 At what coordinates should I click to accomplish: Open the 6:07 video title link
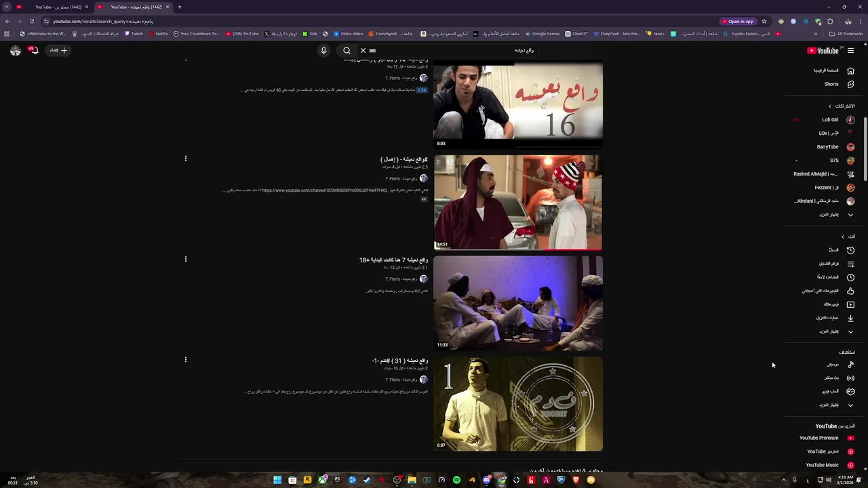coord(400,361)
